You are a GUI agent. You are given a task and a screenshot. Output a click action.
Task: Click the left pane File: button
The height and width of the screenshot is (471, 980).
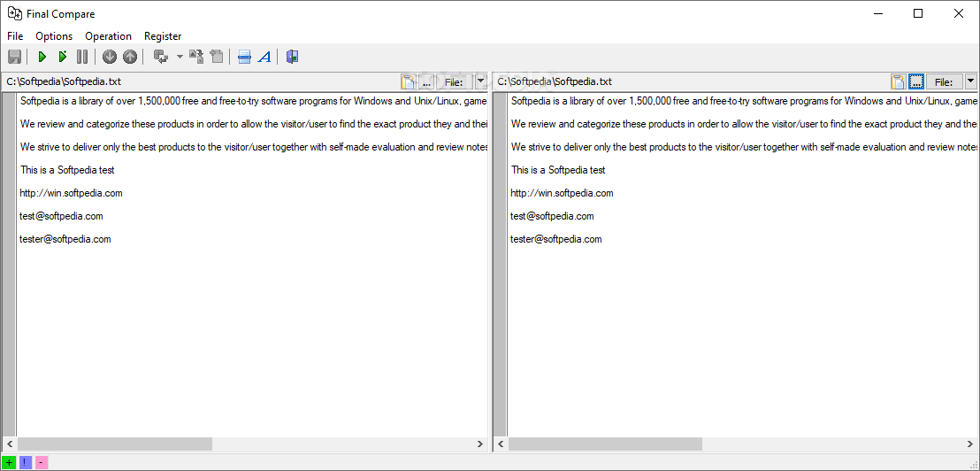coord(454,81)
